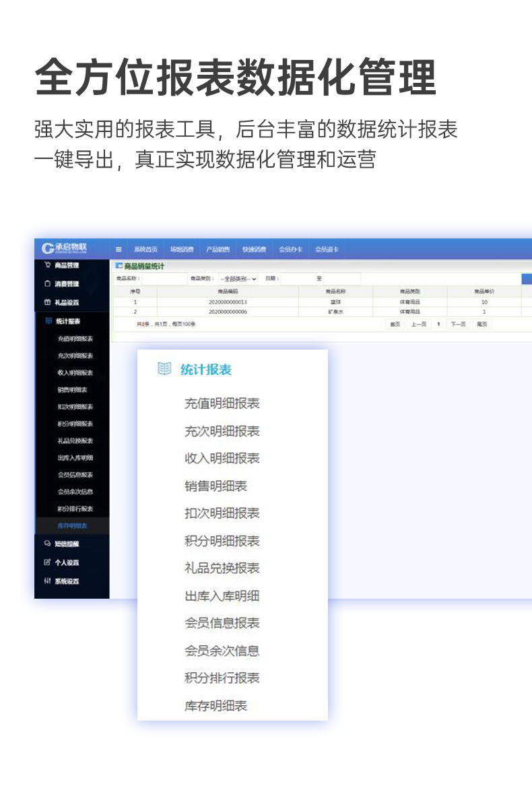
Task: Open 扣次明细报表 in dark sidebar
Action: pos(75,407)
